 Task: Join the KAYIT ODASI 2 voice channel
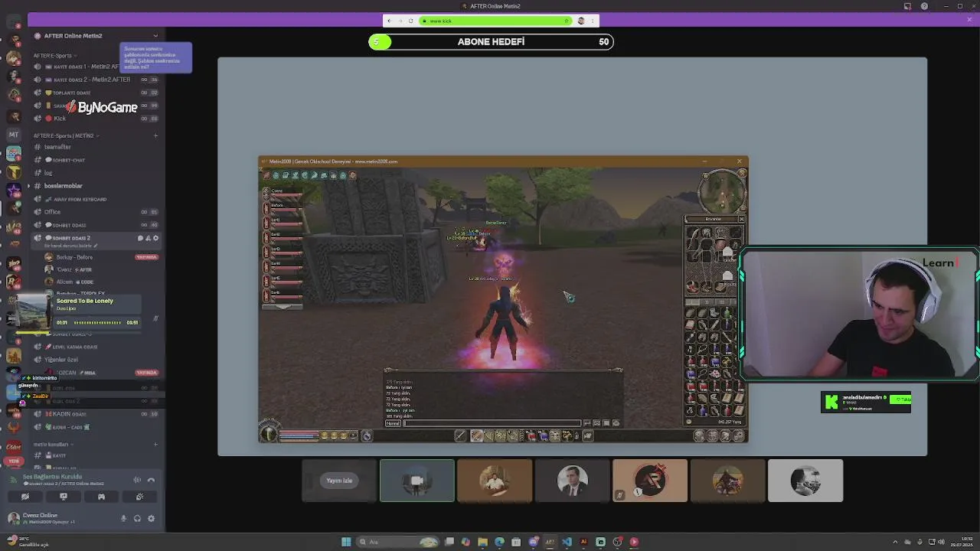point(96,80)
